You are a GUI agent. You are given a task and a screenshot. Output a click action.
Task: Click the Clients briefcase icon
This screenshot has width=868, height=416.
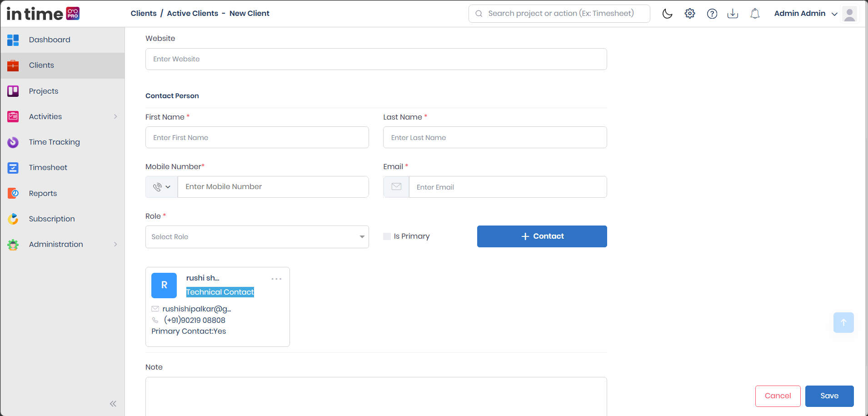tap(13, 65)
